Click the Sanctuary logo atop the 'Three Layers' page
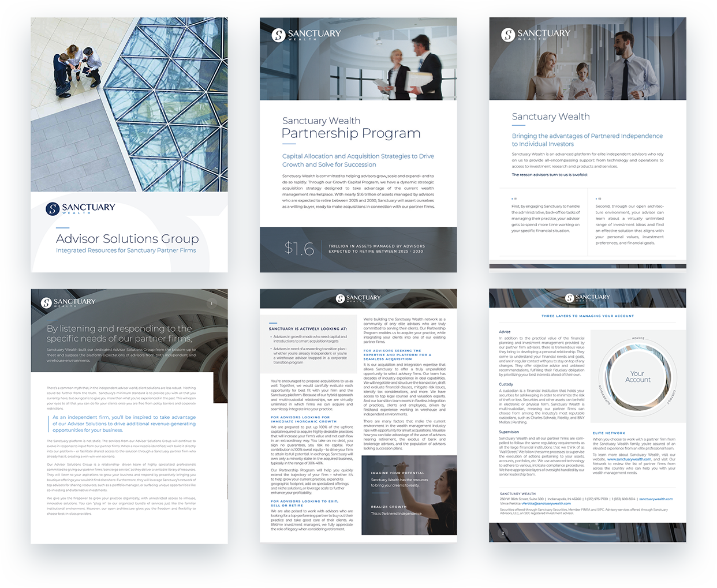This screenshot has width=717, height=588. click(587, 298)
